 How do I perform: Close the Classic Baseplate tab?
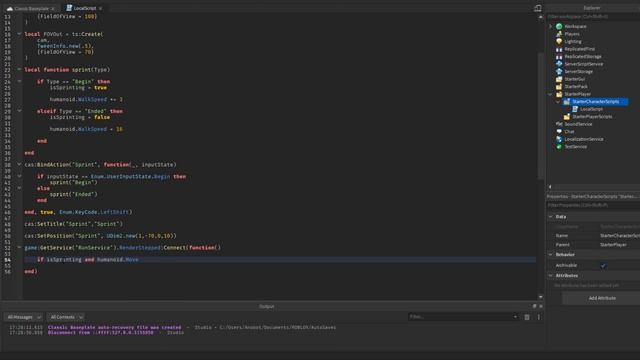(x=53, y=8)
